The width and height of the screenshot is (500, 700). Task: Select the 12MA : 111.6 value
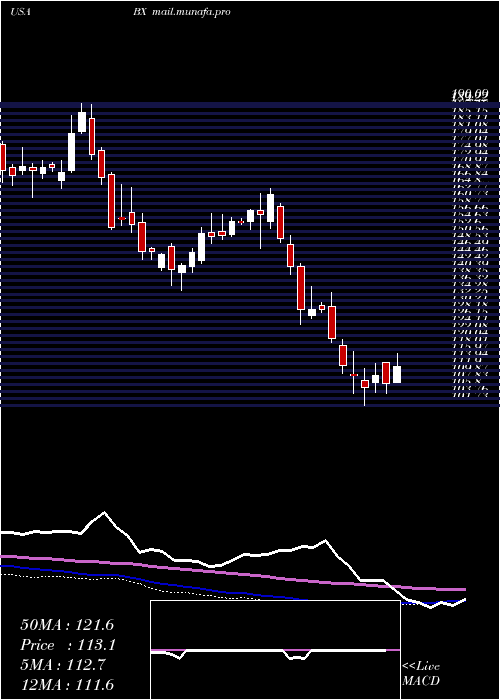coord(67,684)
